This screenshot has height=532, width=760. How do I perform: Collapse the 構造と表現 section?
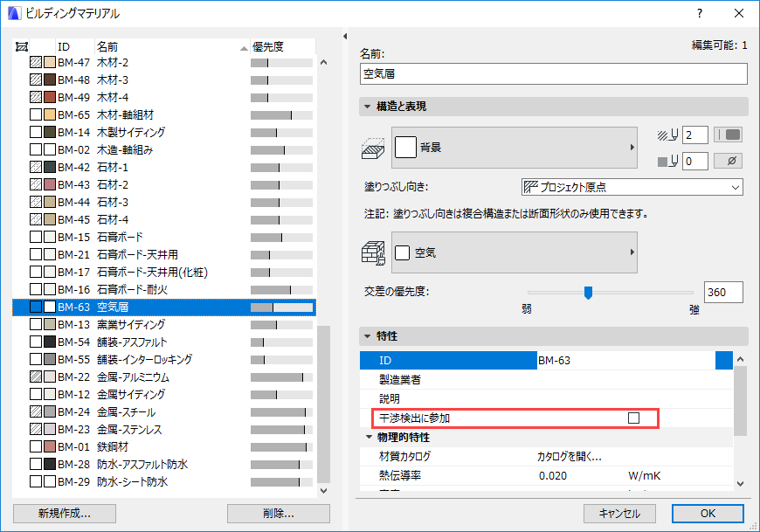(365, 106)
